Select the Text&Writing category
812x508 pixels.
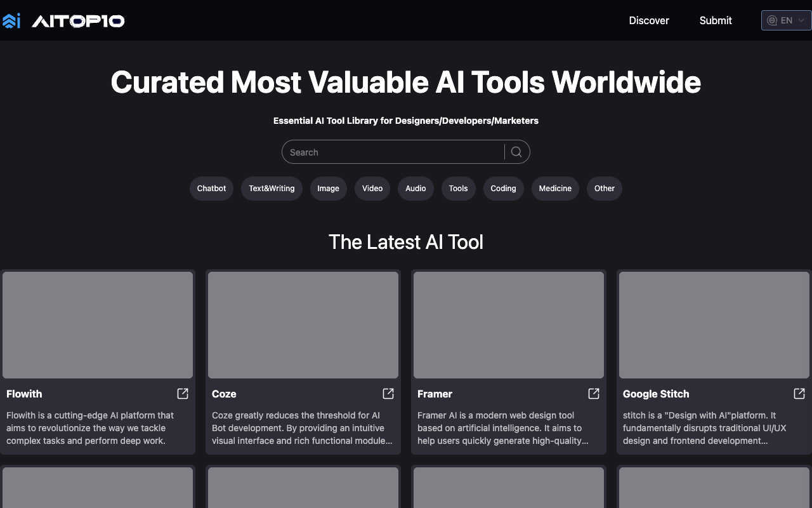coord(272,189)
